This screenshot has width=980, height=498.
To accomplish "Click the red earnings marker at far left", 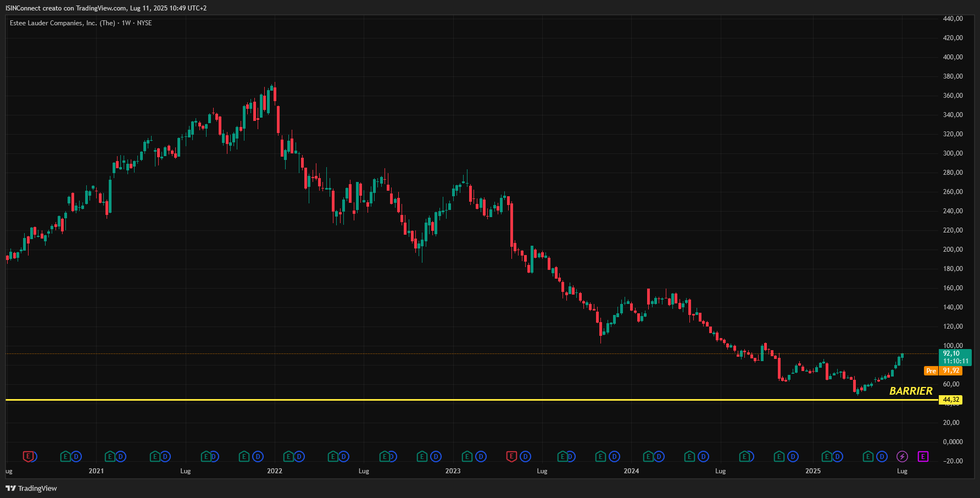I will point(28,456).
